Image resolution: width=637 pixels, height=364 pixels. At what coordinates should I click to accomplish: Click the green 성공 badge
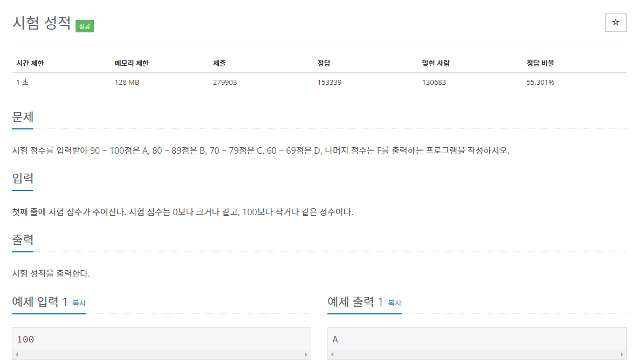coord(85,26)
